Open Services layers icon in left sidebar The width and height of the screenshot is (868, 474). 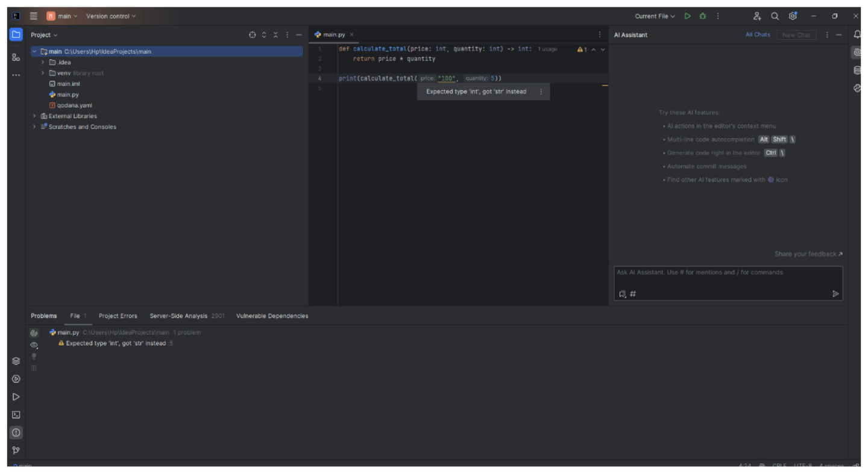pos(16,361)
